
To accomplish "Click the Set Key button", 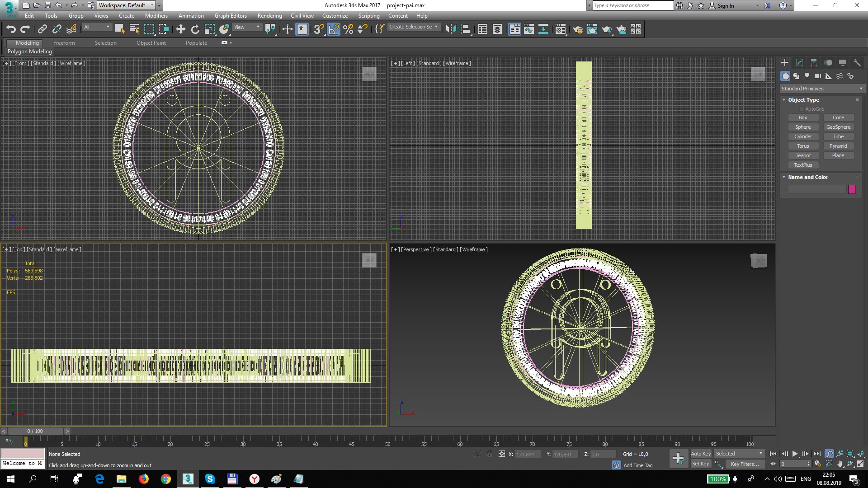I will coord(700,464).
